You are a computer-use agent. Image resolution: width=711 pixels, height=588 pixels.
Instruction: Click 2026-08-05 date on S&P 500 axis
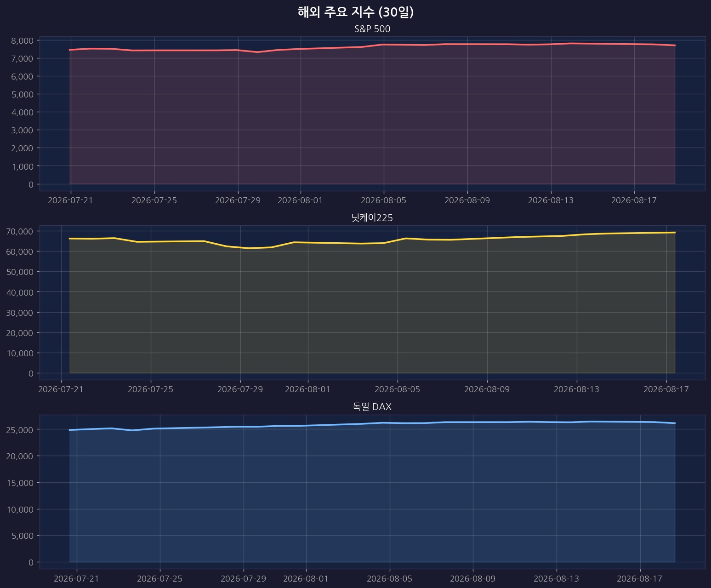tap(384, 200)
